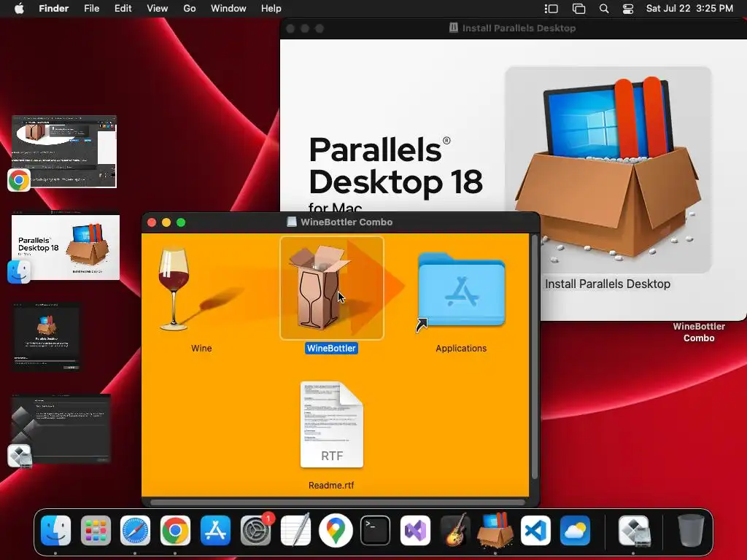Open the App Store in the Dock
This screenshot has height=560, width=747.
(215, 530)
